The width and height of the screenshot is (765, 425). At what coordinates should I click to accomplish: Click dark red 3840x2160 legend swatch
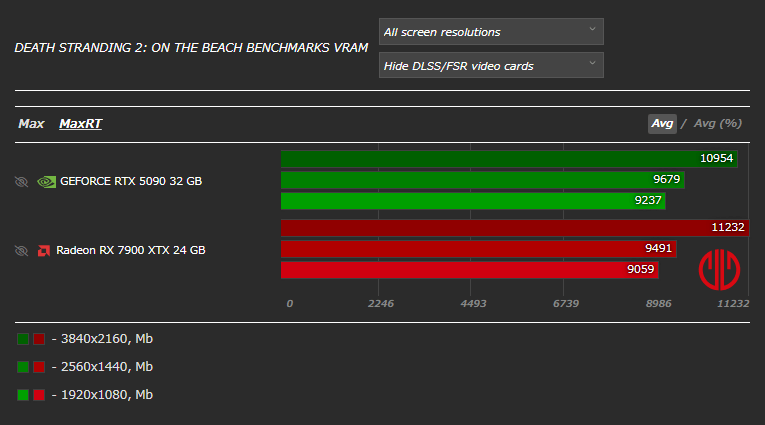[39, 339]
